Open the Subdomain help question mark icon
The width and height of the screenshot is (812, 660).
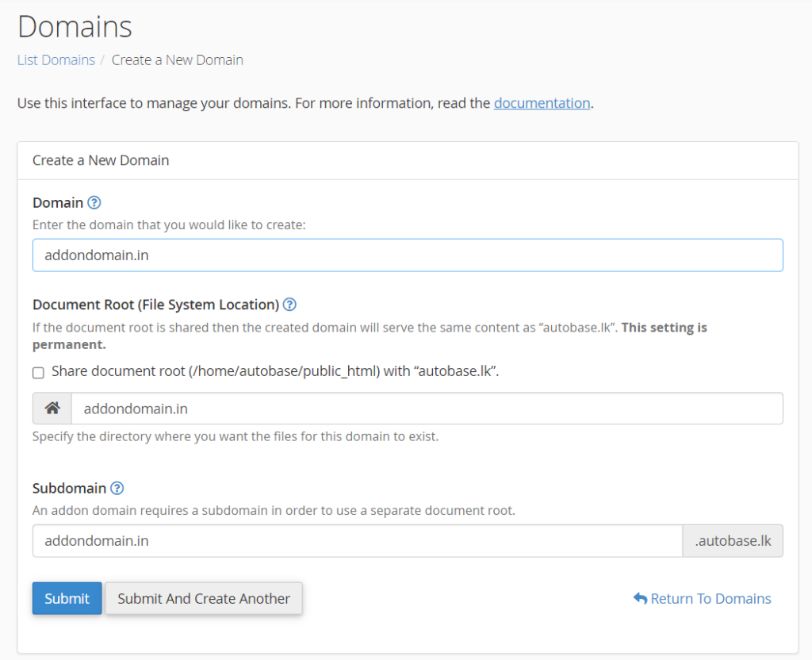[x=117, y=488]
